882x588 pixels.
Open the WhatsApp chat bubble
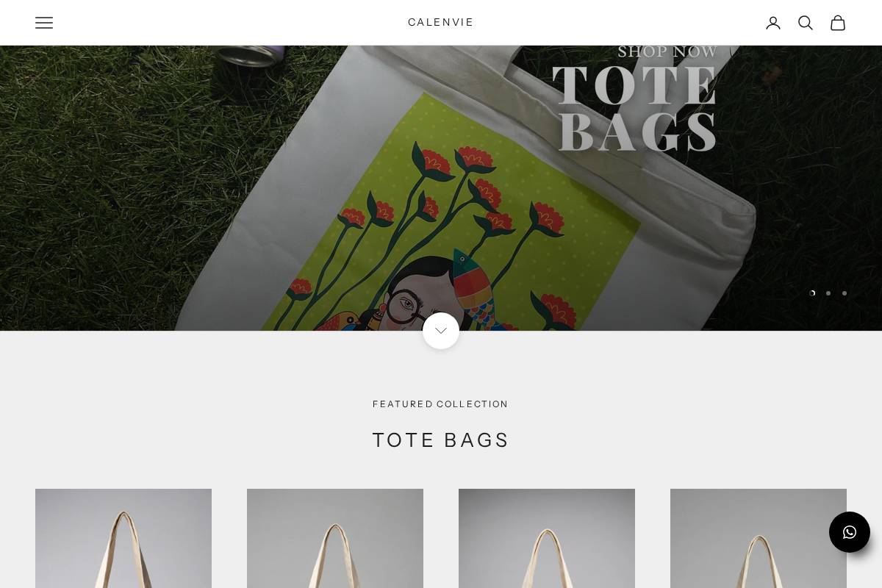(850, 532)
